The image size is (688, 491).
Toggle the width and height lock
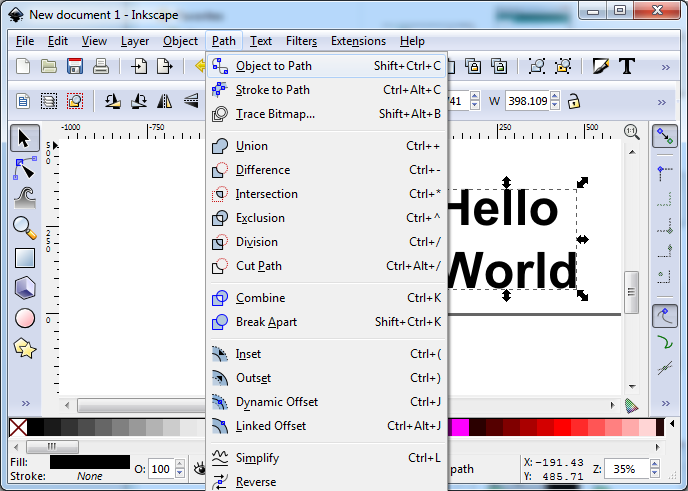pyautogui.click(x=573, y=101)
